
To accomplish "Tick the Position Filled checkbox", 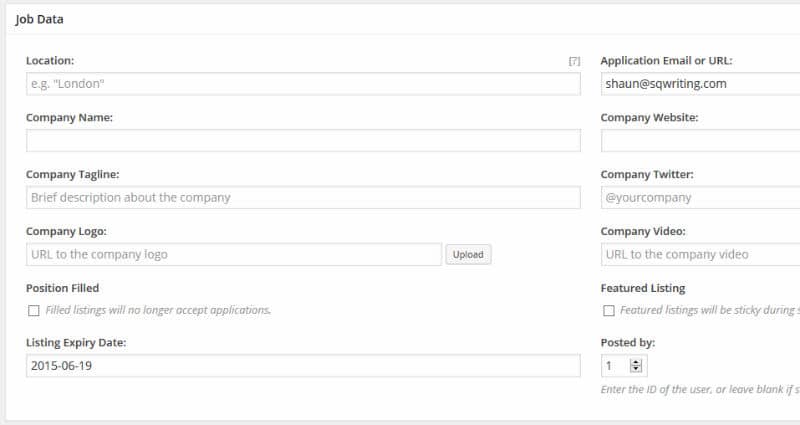I will point(34,311).
